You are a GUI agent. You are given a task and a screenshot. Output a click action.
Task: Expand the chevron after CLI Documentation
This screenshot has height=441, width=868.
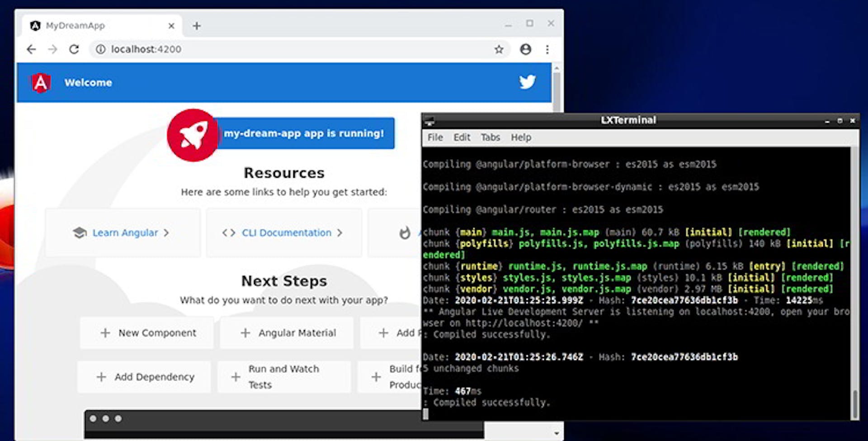340,232
